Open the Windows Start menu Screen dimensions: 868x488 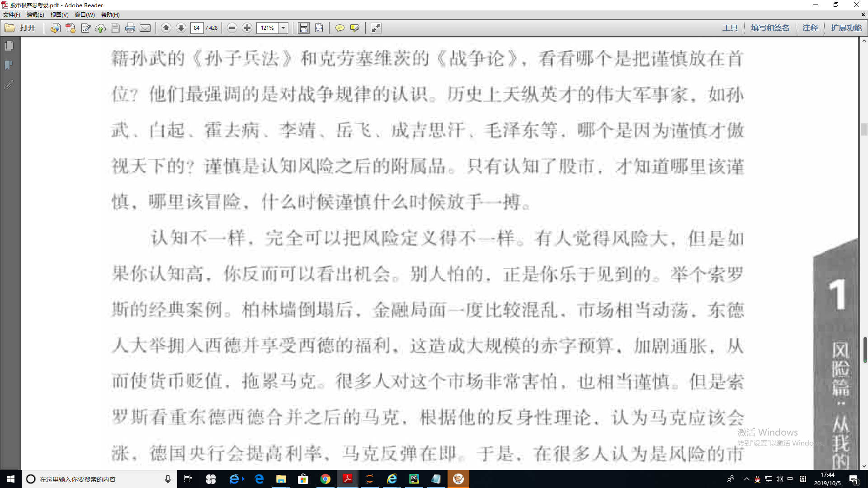point(11,479)
